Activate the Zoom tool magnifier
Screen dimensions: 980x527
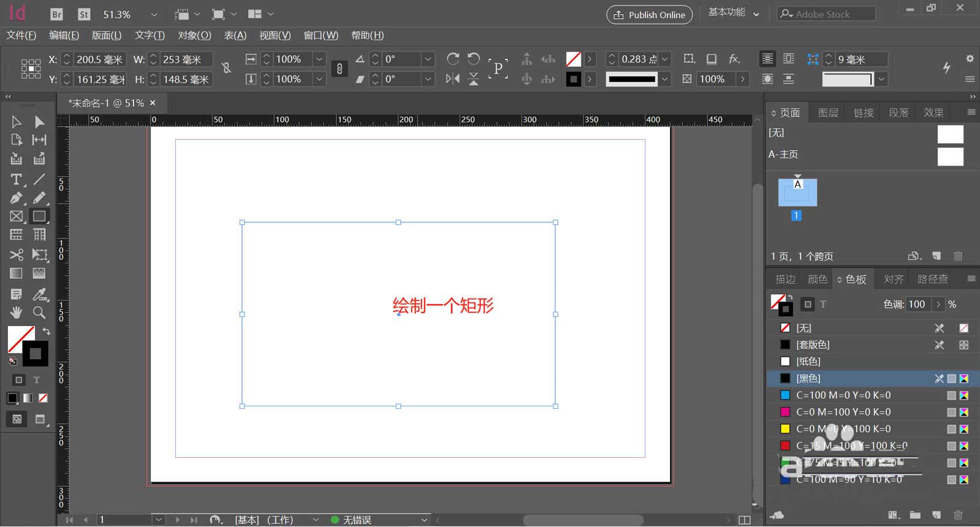(x=39, y=313)
